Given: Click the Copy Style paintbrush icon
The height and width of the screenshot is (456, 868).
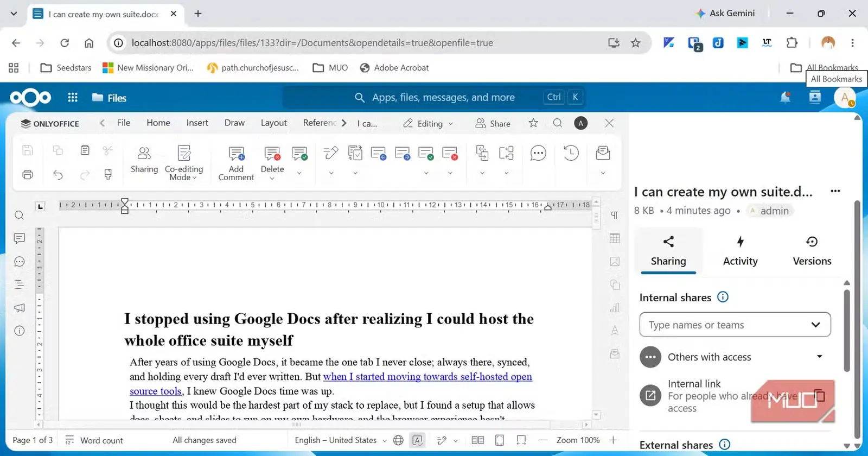Looking at the screenshot, I should coord(108,174).
